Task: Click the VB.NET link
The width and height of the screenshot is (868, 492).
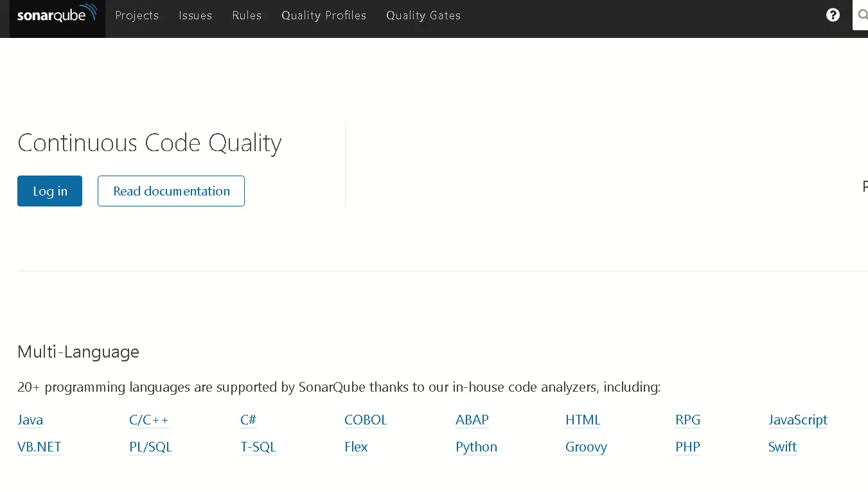Action: tap(39, 447)
